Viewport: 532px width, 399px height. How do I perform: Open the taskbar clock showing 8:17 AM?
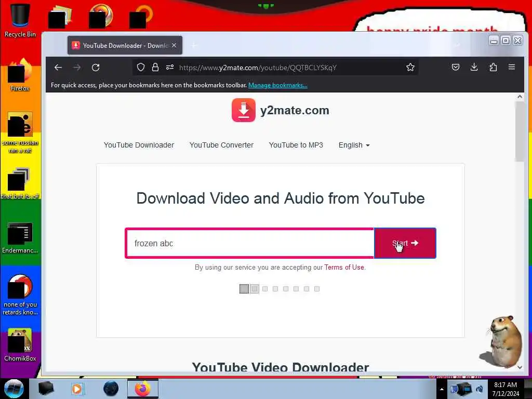pyautogui.click(x=505, y=389)
